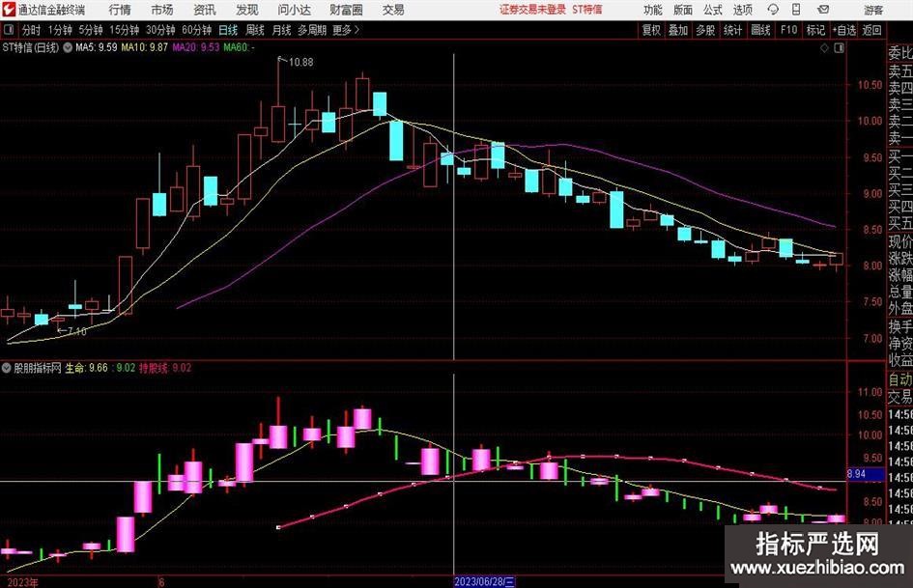The width and height of the screenshot is (913, 588).
Task: Open F10 company info
Action: [788, 30]
